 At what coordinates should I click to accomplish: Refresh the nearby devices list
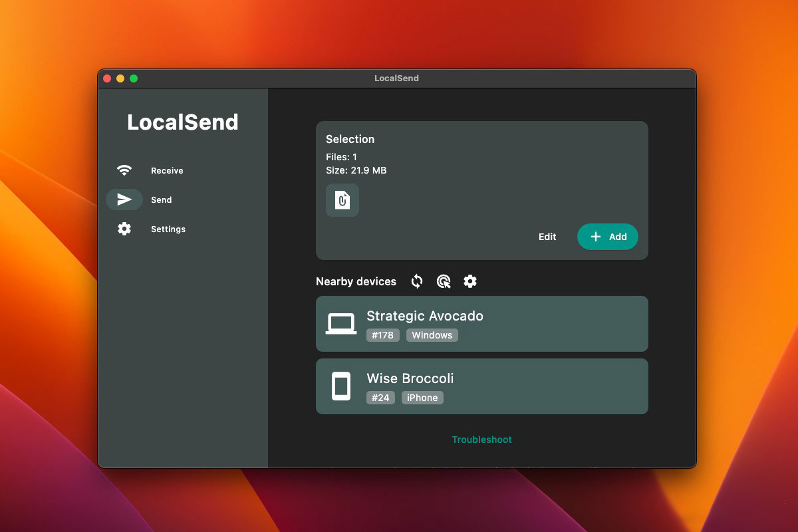click(x=417, y=281)
